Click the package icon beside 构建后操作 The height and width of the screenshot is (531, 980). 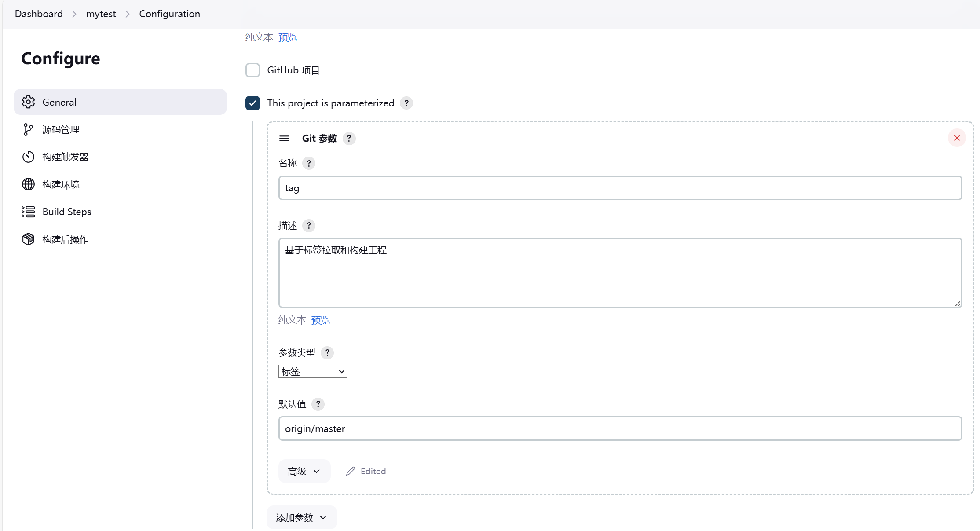(x=28, y=239)
